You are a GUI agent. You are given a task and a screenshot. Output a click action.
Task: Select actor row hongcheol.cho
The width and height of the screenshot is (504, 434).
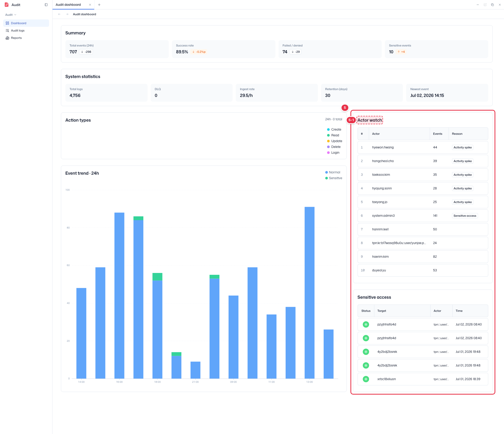click(423, 161)
